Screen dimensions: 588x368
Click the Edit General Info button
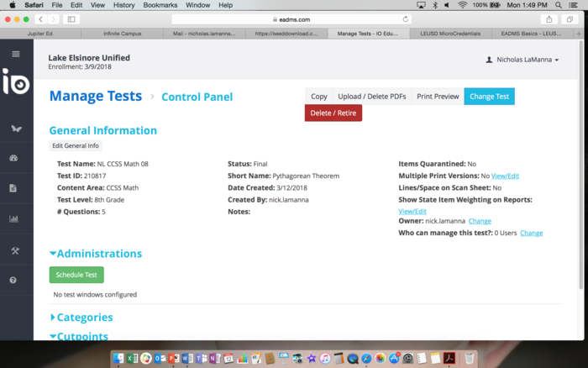tap(76, 146)
